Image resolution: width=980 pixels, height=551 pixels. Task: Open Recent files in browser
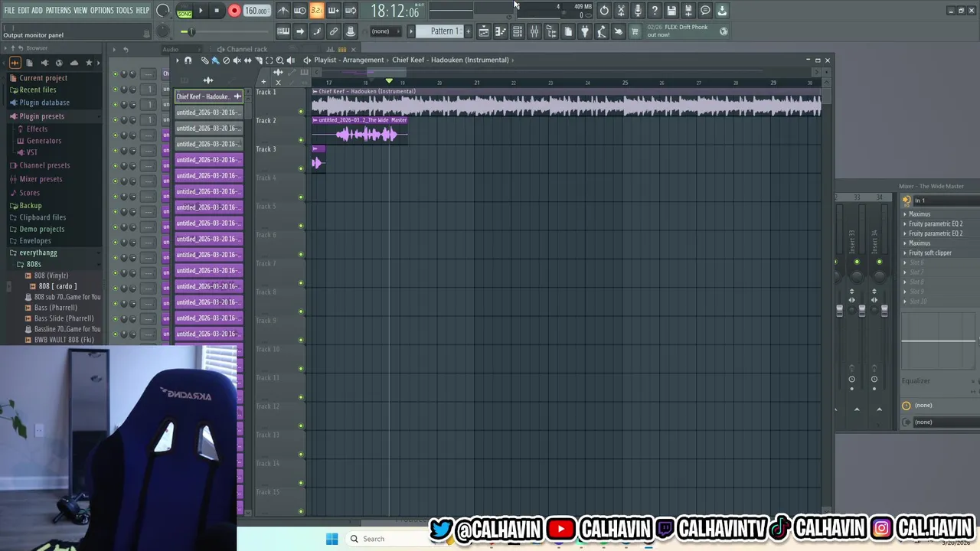point(38,90)
